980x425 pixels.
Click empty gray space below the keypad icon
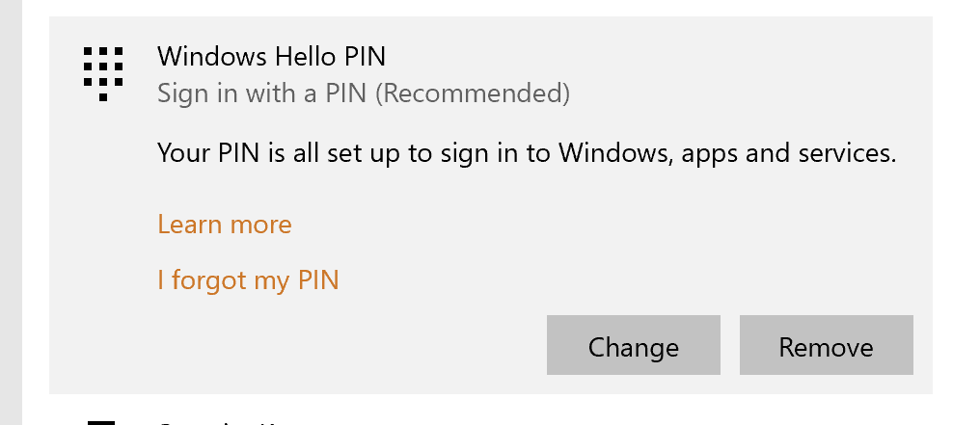102,241
